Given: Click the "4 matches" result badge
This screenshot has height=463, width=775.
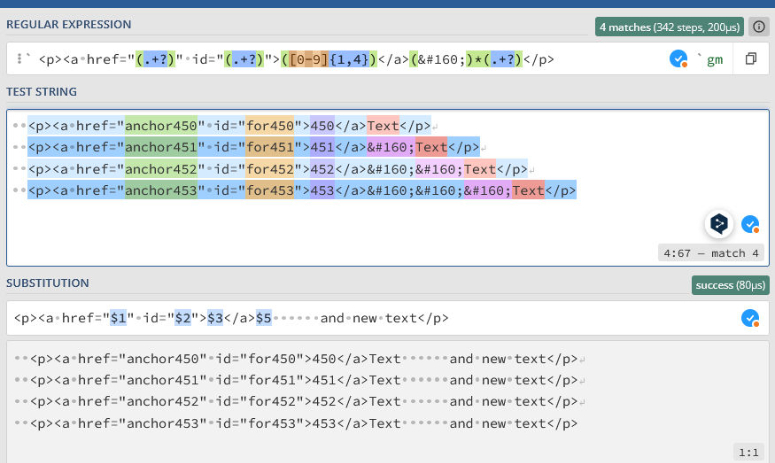Looking at the screenshot, I should click(x=671, y=26).
